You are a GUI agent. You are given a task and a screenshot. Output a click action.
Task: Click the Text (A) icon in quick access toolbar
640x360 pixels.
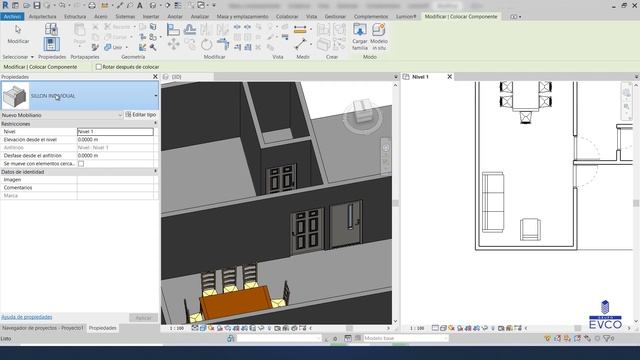pos(140,5)
